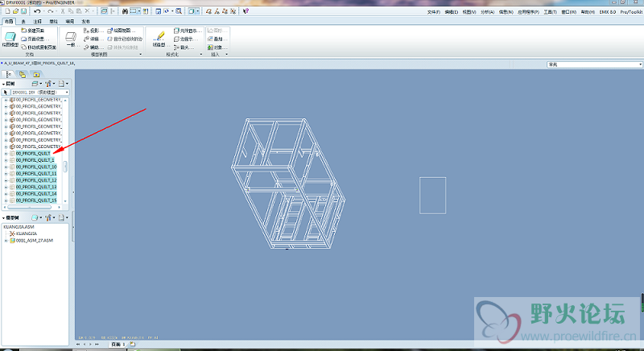Screen dimensions: 644x351
Task: Click the zoom magnifier icon in toolbar
Action: click(179, 11)
